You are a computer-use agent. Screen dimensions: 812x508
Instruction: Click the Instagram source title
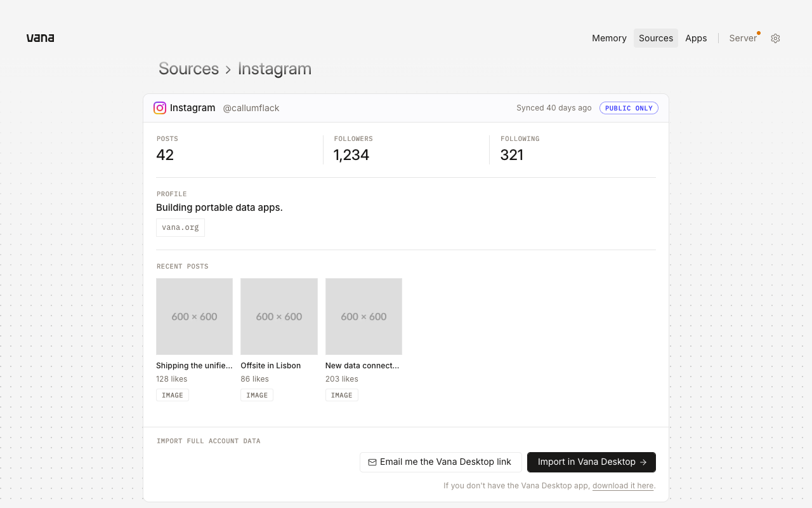tap(192, 108)
